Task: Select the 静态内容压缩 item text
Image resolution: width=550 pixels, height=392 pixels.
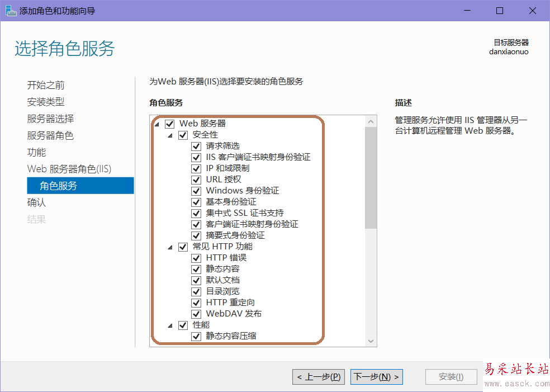Action: pyautogui.click(x=231, y=336)
